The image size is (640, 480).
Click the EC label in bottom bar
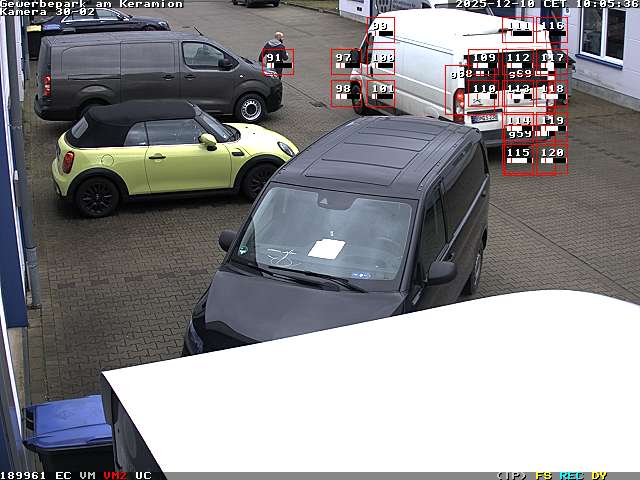click(x=63, y=475)
